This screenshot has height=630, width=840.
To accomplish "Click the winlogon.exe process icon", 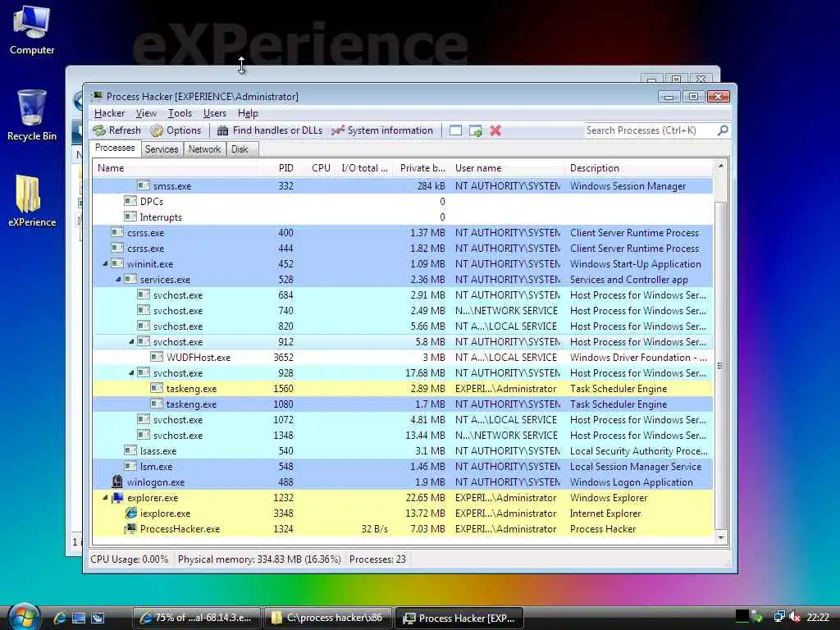I will [117, 482].
